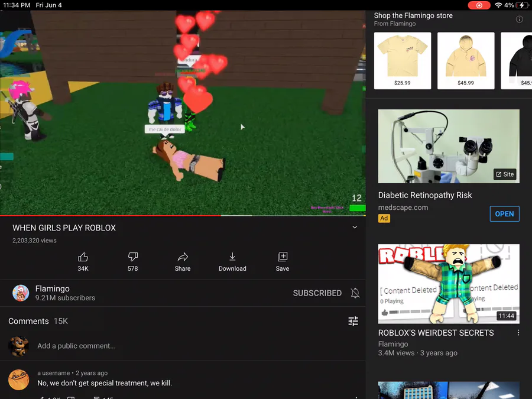Open ROBLOX'S WEIRDEST SECRETS title
Screen dimensions: 532x399
pos(436,333)
